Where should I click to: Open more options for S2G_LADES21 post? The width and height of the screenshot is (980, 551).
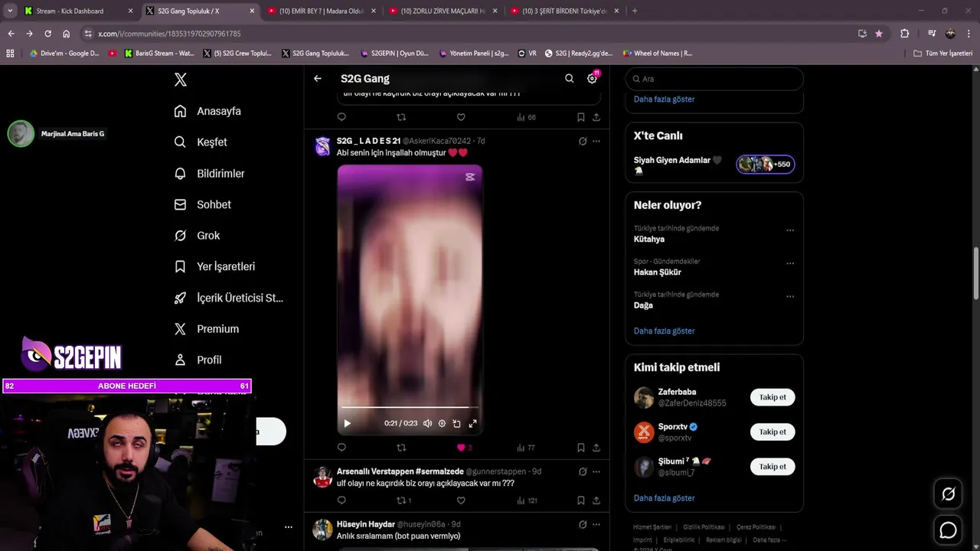596,141
